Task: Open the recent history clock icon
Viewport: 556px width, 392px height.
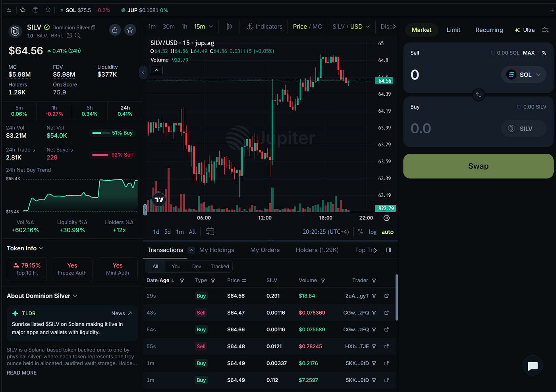Action: coord(48,10)
